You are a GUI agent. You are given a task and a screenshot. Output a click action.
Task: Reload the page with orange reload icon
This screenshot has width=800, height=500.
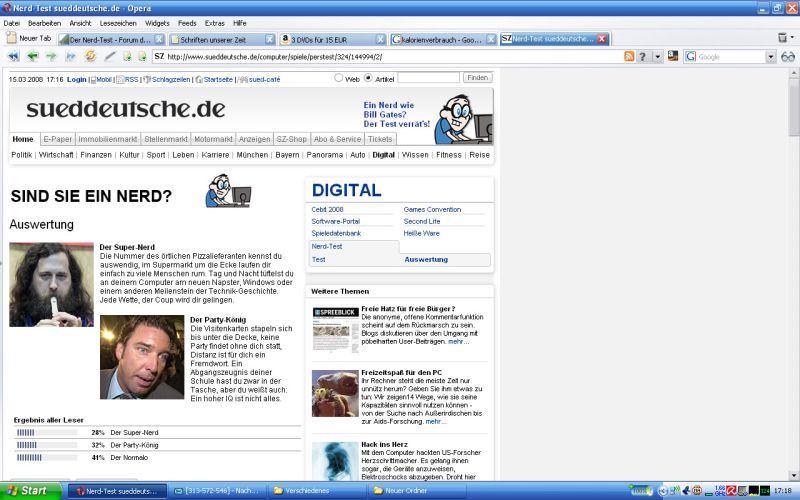pos(90,56)
